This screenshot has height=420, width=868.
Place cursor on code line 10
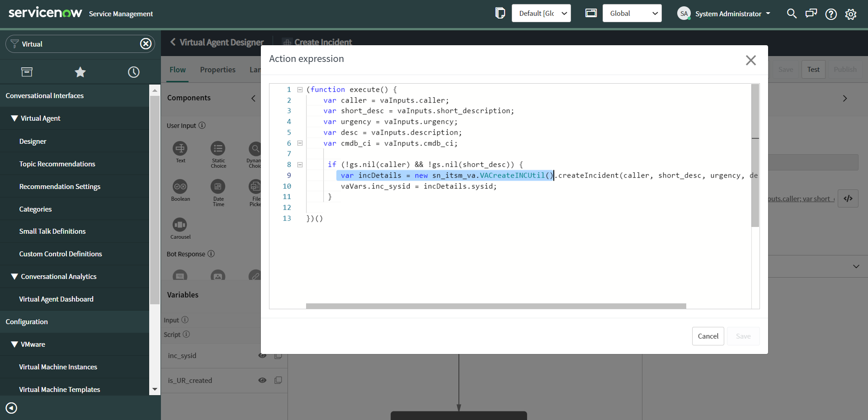(418, 186)
